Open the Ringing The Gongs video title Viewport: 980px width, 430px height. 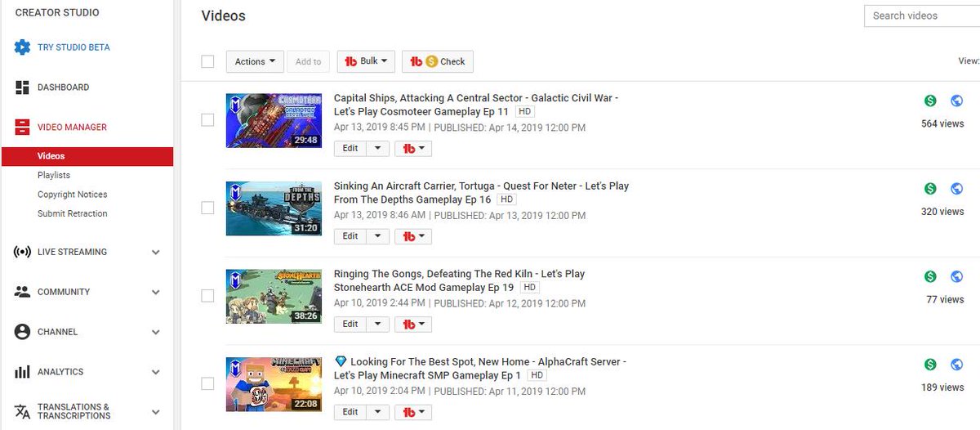pos(460,280)
